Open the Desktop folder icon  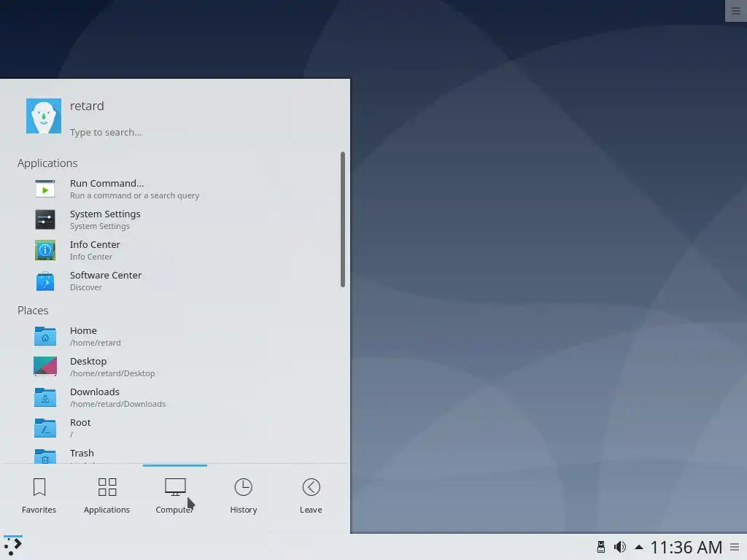pyautogui.click(x=45, y=367)
